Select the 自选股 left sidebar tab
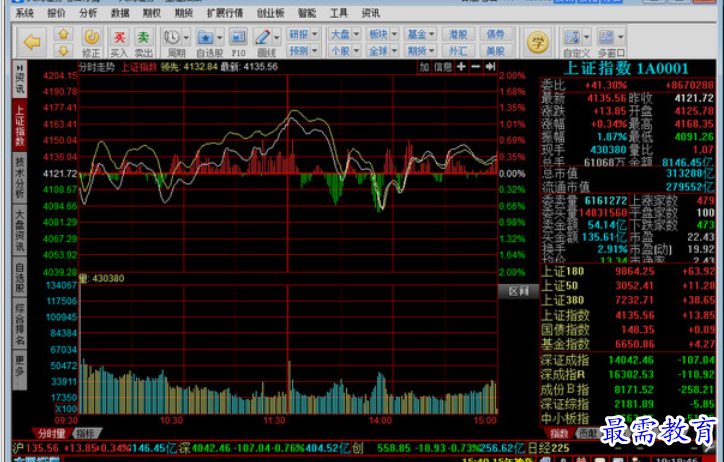Viewport: 724px width, 462px height. coord(19,277)
